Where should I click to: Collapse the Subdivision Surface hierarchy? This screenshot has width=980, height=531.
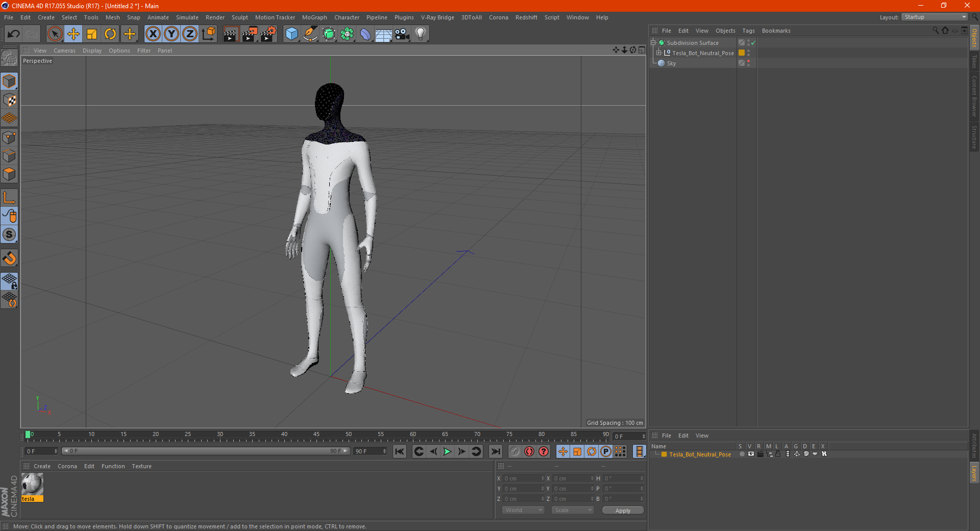click(x=653, y=43)
